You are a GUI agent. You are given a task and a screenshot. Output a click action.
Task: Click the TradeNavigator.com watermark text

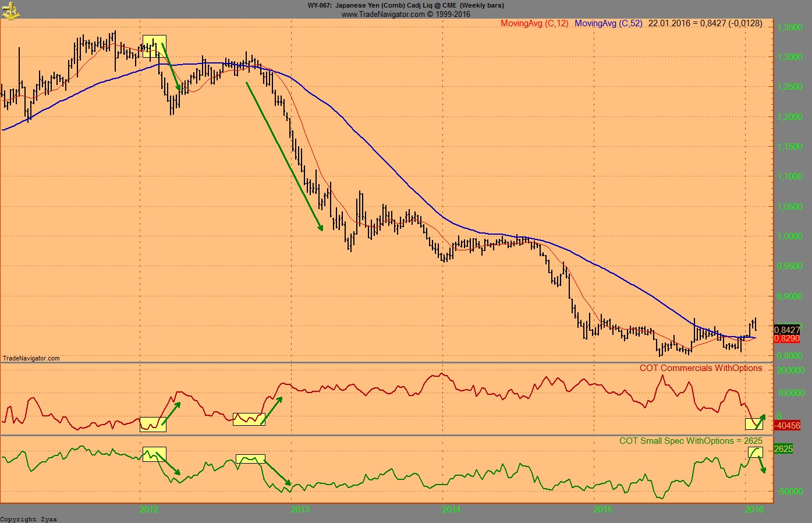(31, 358)
